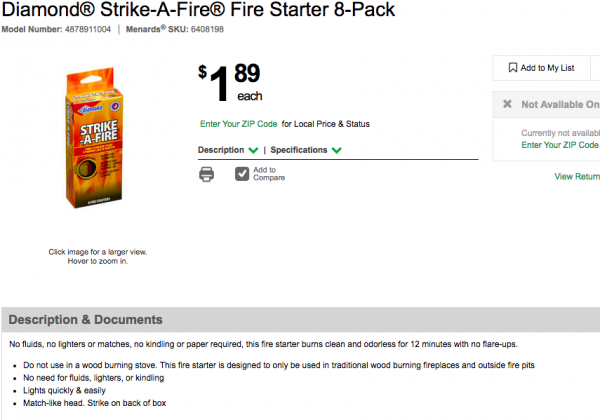Click the Diamond Strike-A-Fire product title
Screen dimensions: 600x420
tap(198, 11)
